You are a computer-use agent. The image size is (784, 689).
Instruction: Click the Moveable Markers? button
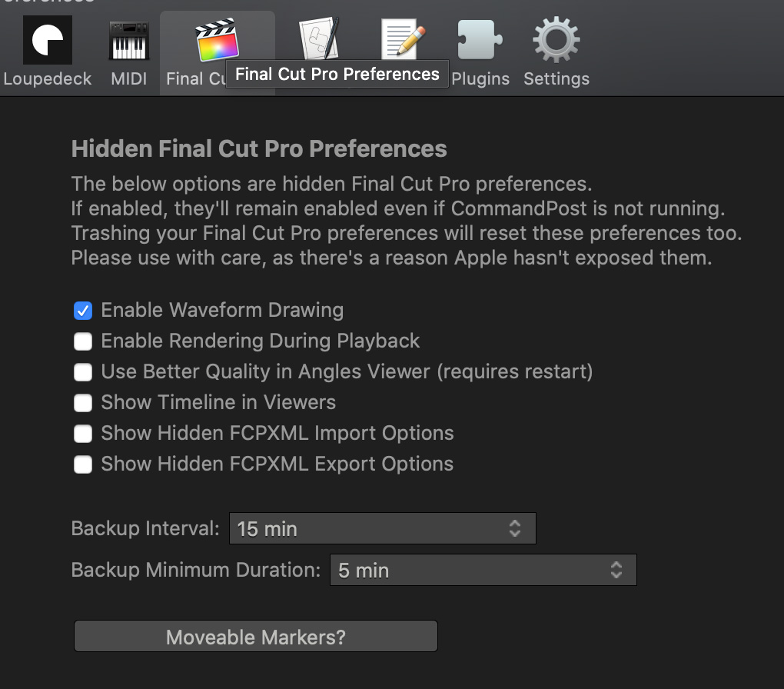tap(256, 637)
